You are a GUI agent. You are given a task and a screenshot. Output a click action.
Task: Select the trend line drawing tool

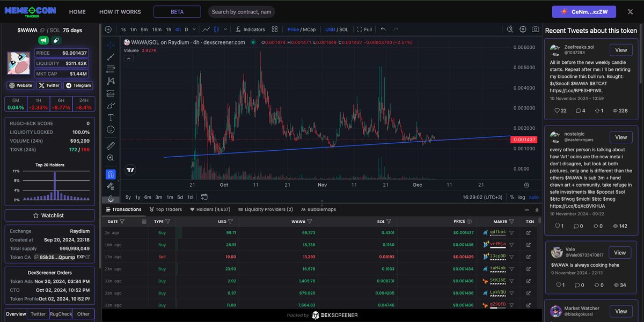coord(111,57)
